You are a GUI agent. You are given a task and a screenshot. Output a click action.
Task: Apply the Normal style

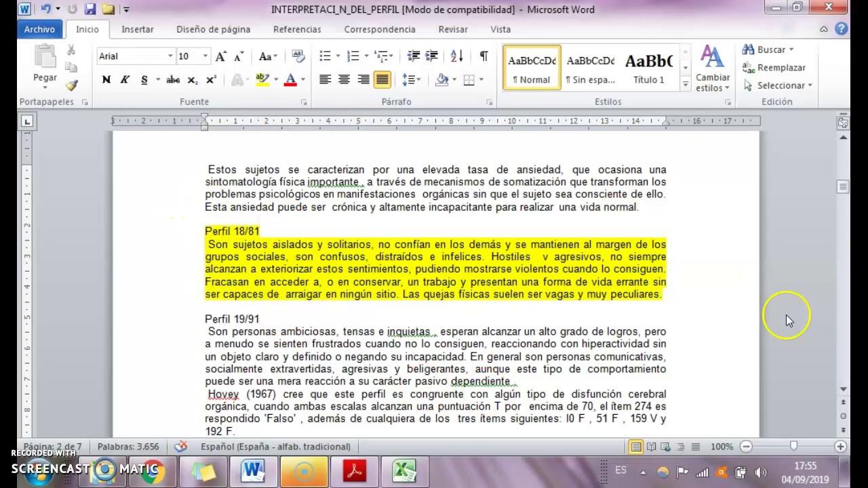[x=532, y=68]
